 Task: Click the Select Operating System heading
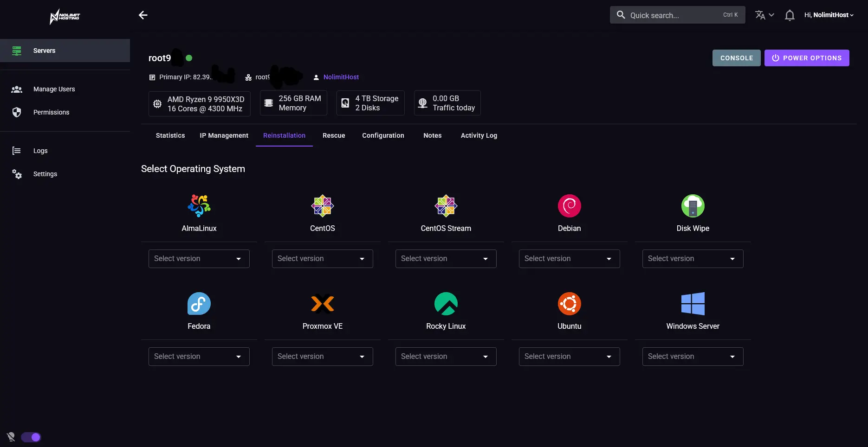click(x=193, y=169)
